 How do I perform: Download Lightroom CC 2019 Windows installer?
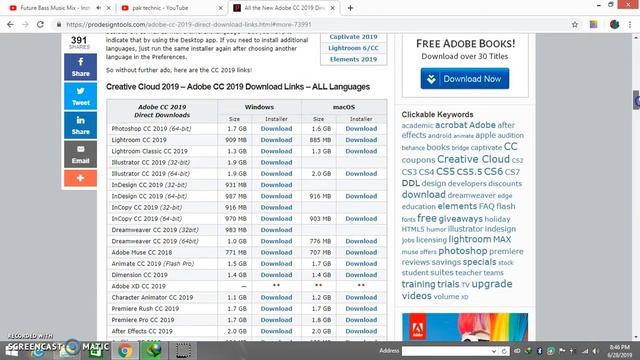point(276,140)
